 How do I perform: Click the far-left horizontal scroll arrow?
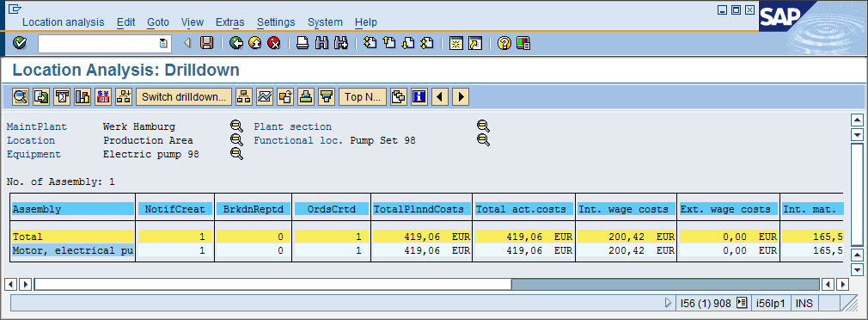(10, 285)
